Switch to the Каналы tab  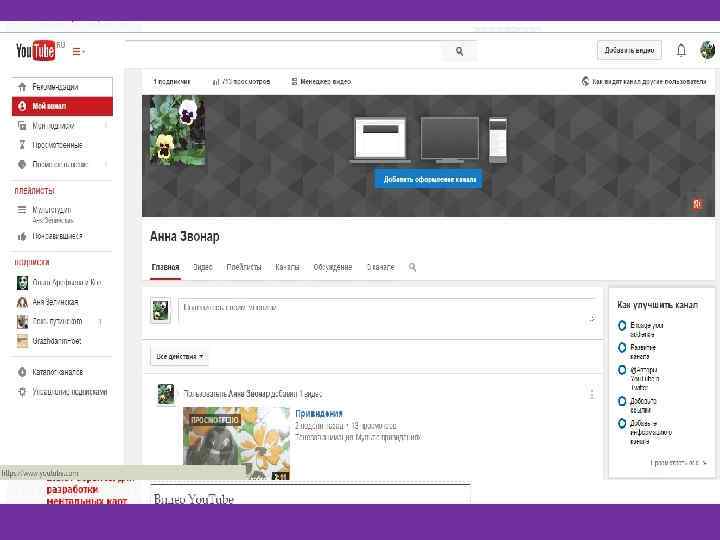[287, 267]
